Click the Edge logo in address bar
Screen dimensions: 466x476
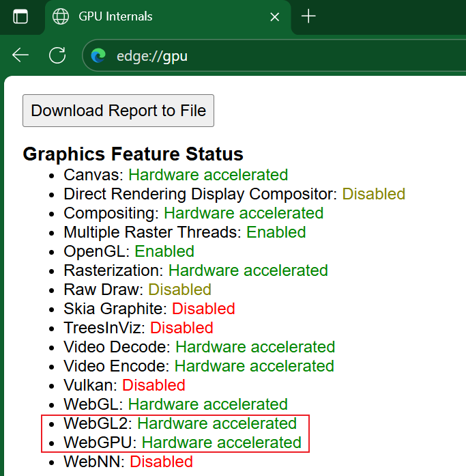pos(98,55)
